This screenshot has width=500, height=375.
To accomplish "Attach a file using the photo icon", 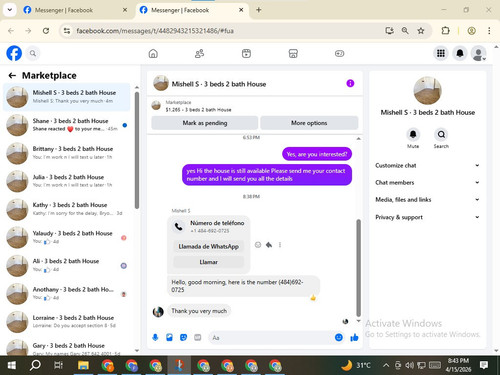I will click(169, 338).
